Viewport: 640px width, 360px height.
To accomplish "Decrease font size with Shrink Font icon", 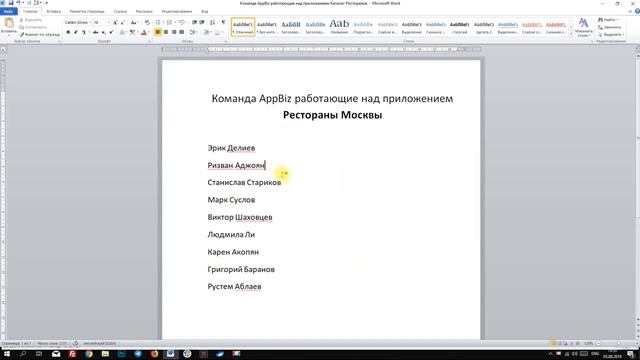I will pyautogui.click(x=122, y=22).
